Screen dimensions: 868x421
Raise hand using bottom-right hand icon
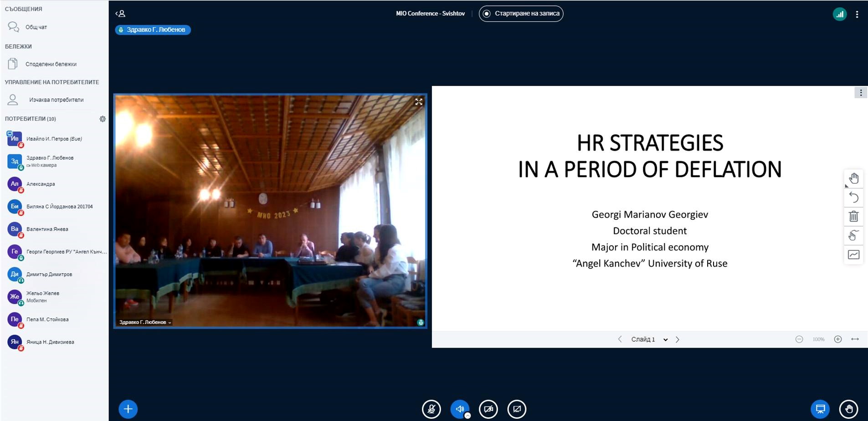point(848,409)
